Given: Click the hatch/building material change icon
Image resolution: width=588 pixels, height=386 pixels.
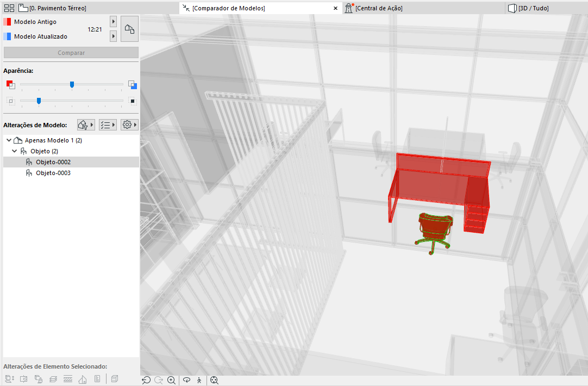Looking at the screenshot, I should pyautogui.click(x=68, y=379).
